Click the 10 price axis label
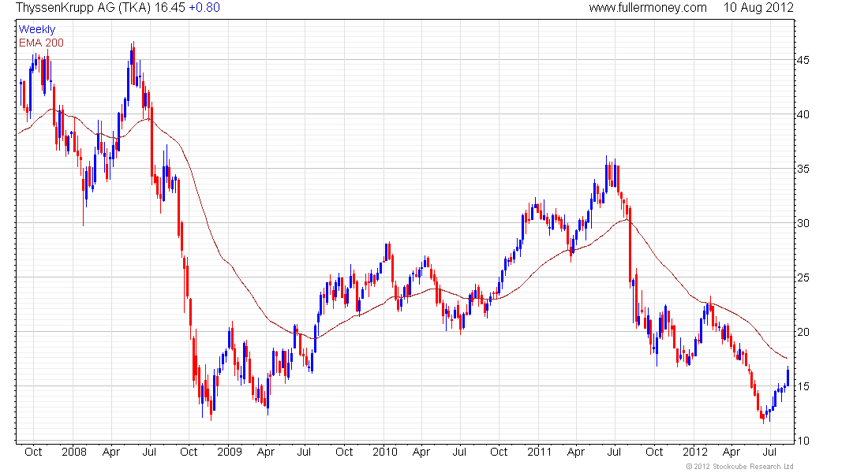This screenshot has height=473, width=868. click(803, 441)
